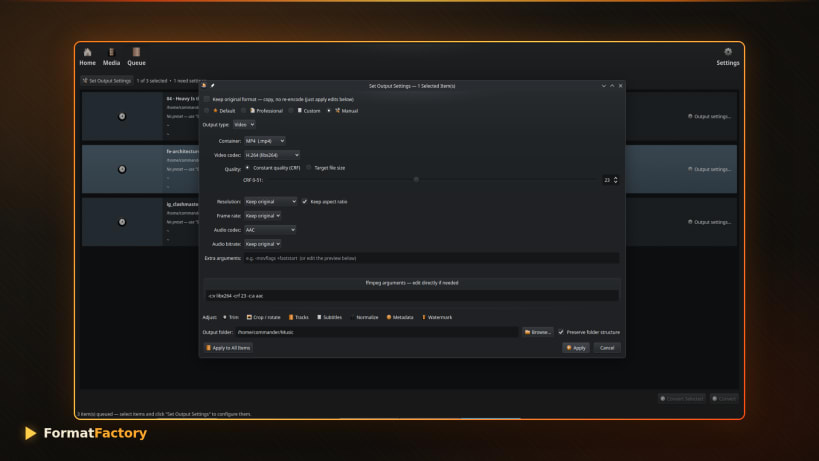Open the Subtitles adjustment
819x461 pixels.
point(329,317)
